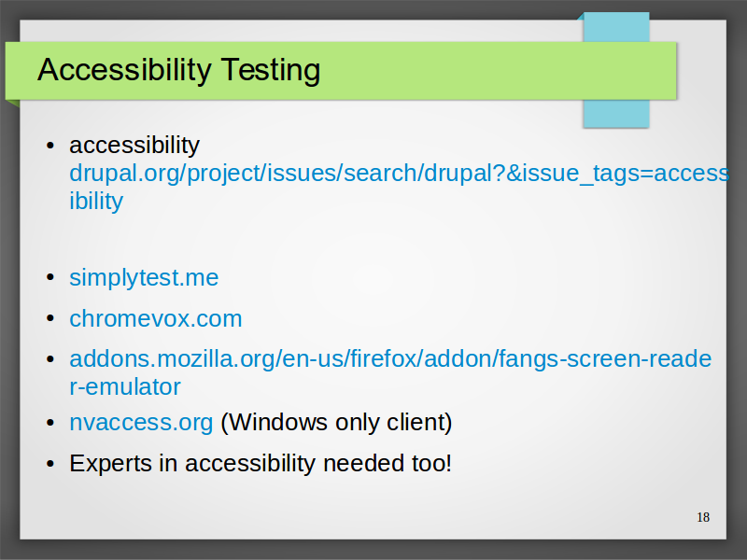Open the chromevox.com link

click(x=156, y=318)
